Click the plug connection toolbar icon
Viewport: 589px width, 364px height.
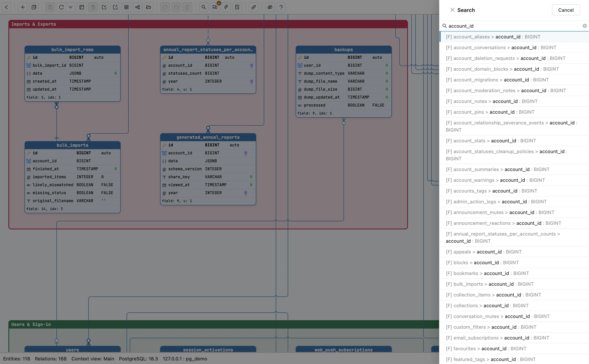click(254, 7)
